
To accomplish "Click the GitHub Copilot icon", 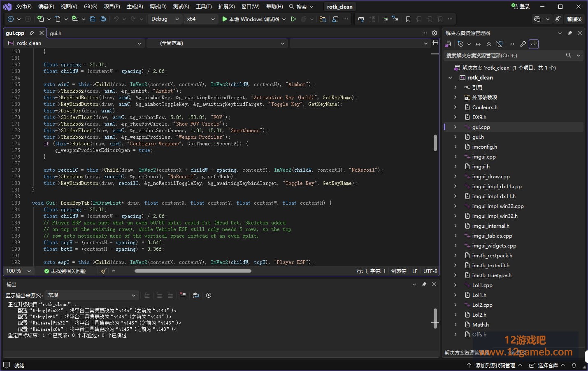I will pyautogui.click(x=537, y=19).
